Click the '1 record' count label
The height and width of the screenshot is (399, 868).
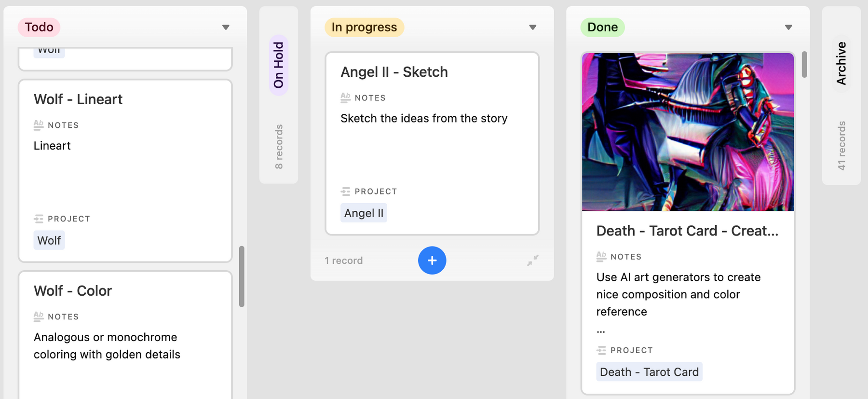tap(344, 261)
